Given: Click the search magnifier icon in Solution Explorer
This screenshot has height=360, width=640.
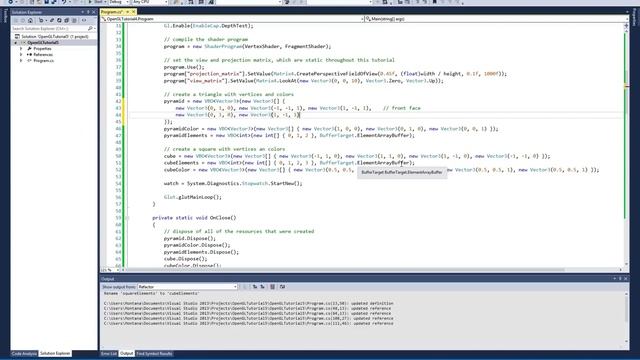Looking at the screenshot, I should (x=90, y=29).
